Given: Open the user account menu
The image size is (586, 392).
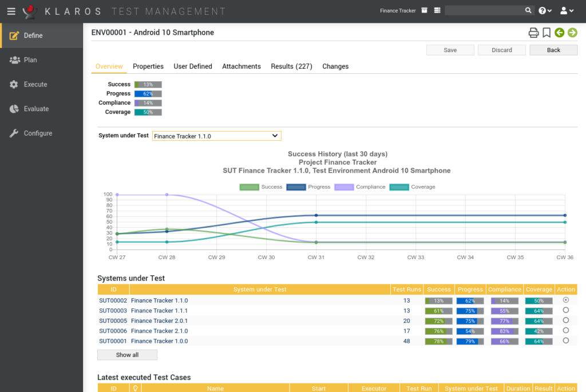Looking at the screenshot, I should 567,11.
